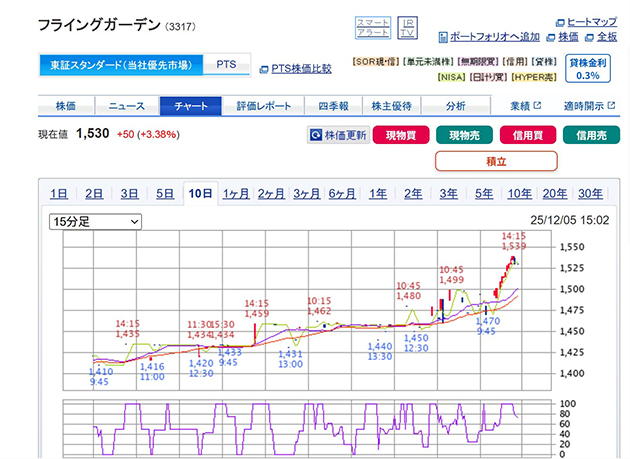Select the 1日 chart period

coord(58,194)
